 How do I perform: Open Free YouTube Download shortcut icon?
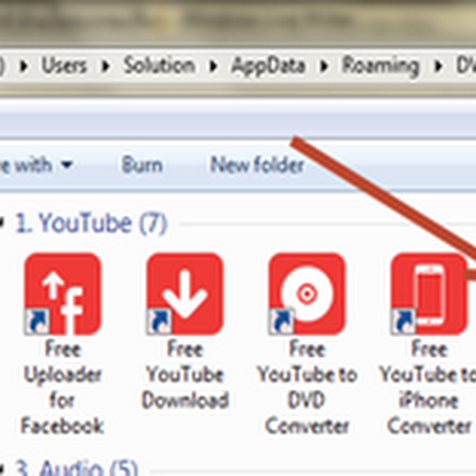click(x=185, y=294)
